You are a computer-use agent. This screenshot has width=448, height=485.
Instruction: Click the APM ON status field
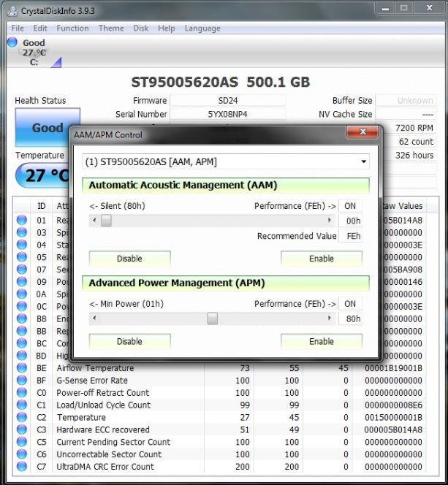(x=350, y=304)
